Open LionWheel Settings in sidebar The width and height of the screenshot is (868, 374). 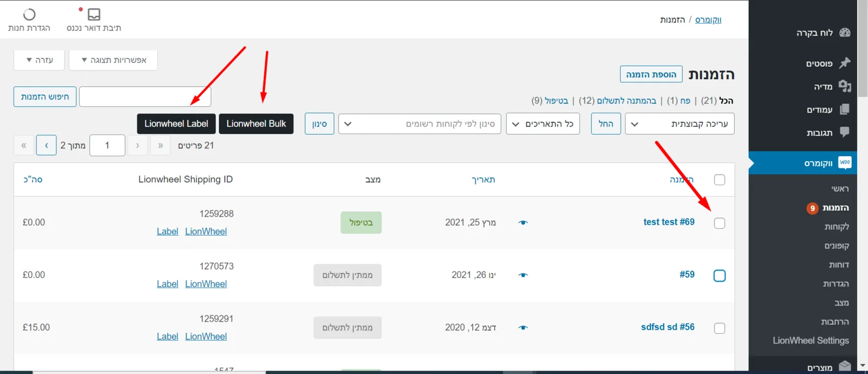tap(810, 340)
